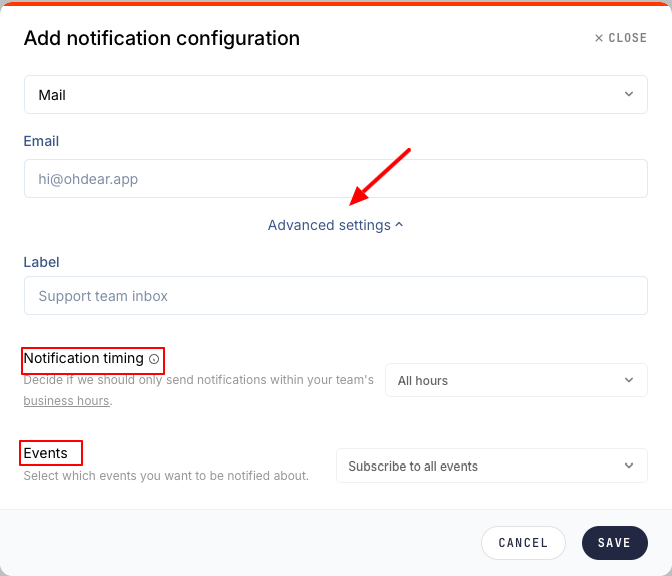Click the Email field label
This screenshot has width=672, height=576.
42,141
